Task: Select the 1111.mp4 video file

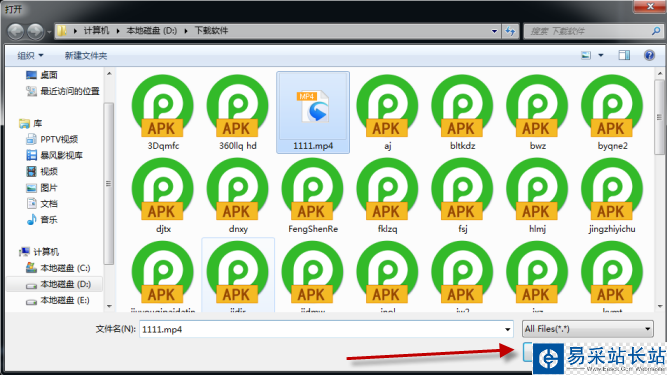Action: tap(313, 113)
